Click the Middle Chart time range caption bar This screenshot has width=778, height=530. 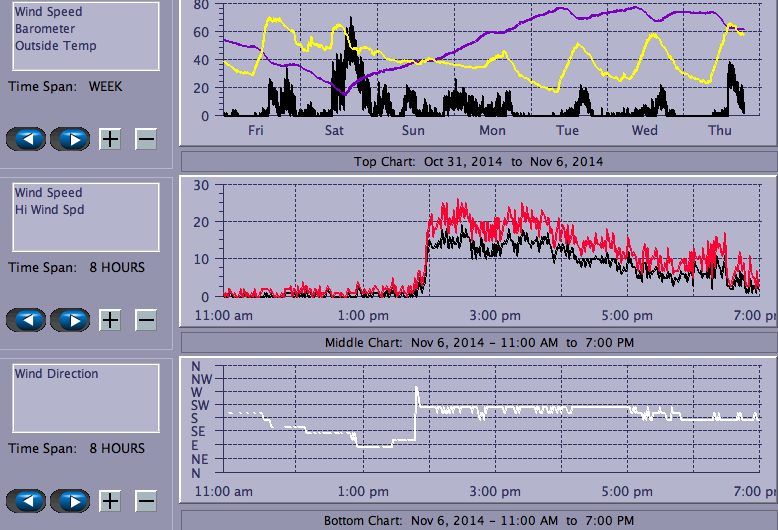(x=478, y=342)
